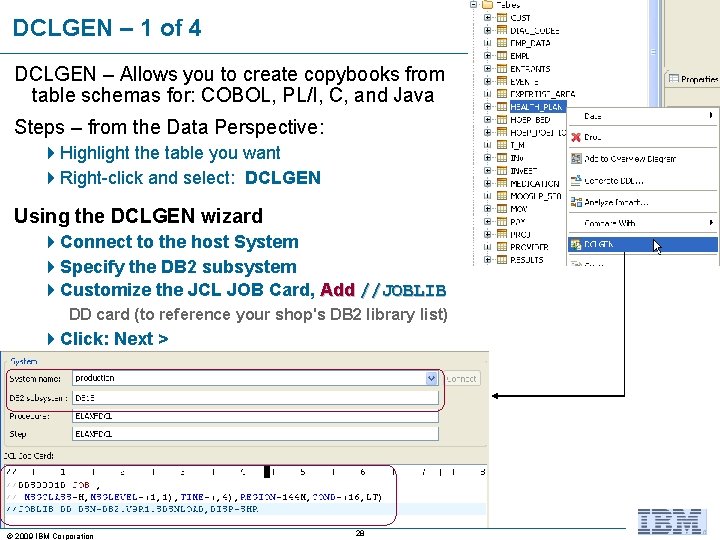This screenshot has width=720, height=540.
Task: Collapse the Tables folder node
Action: tap(473, 5)
